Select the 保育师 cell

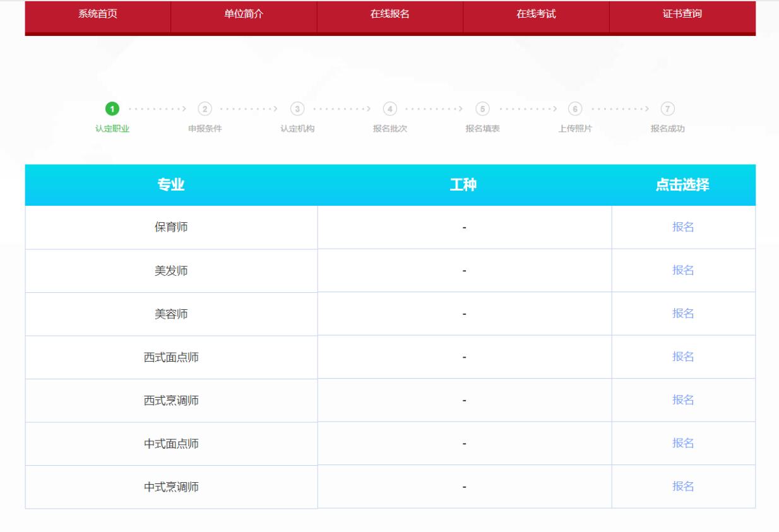pos(171,228)
